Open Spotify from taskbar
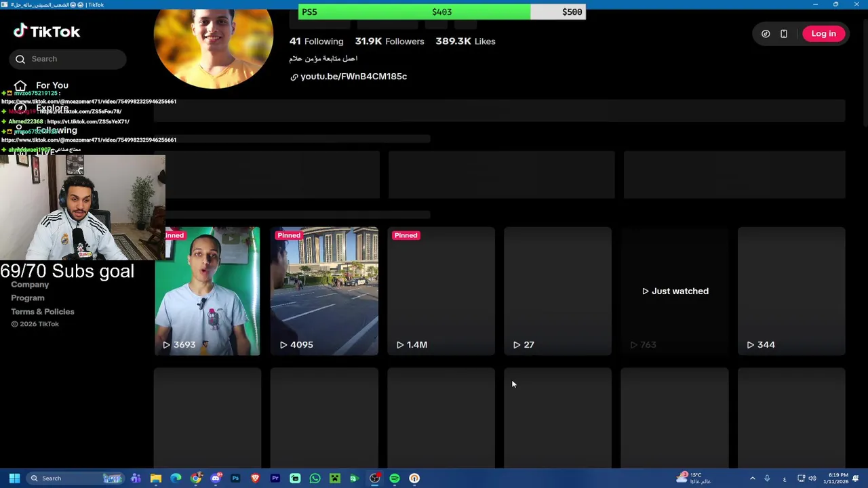The image size is (868, 488). coord(395,479)
